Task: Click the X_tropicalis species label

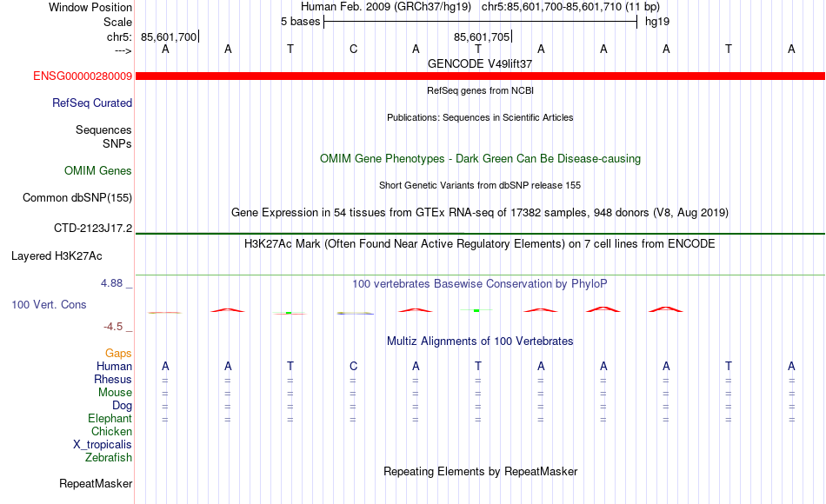Action: (x=103, y=445)
